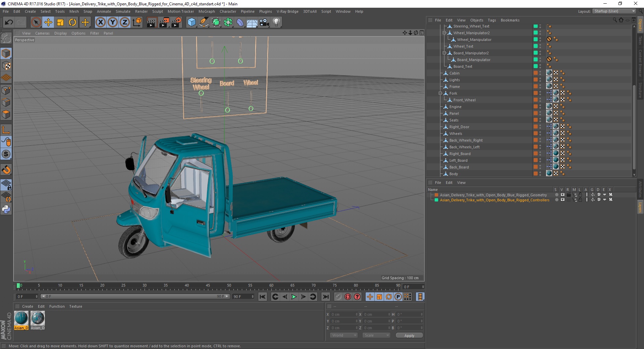The height and width of the screenshot is (349, 644).
Task: Open the MoGraph menu
Action: 207,11
